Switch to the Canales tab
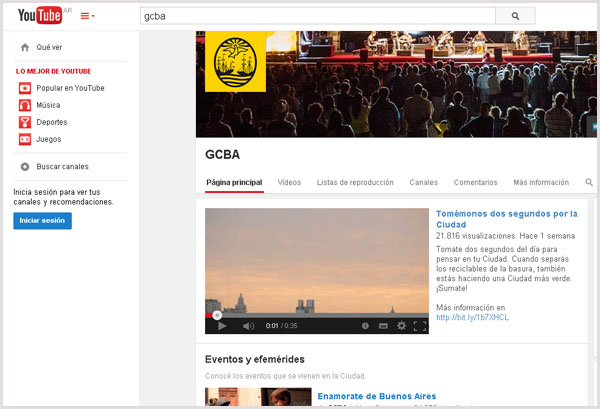Viewport: 600px width, 409px height. click(424, 183)
